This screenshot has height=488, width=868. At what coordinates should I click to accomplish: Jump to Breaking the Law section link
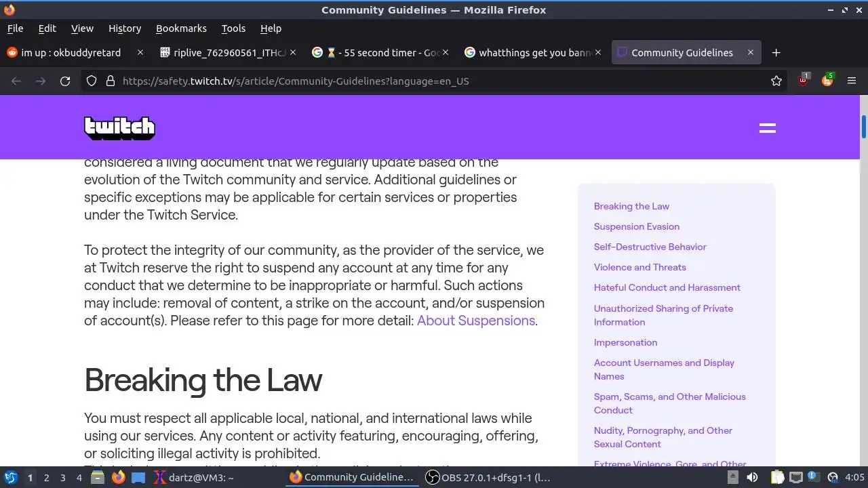click(631, 206)
